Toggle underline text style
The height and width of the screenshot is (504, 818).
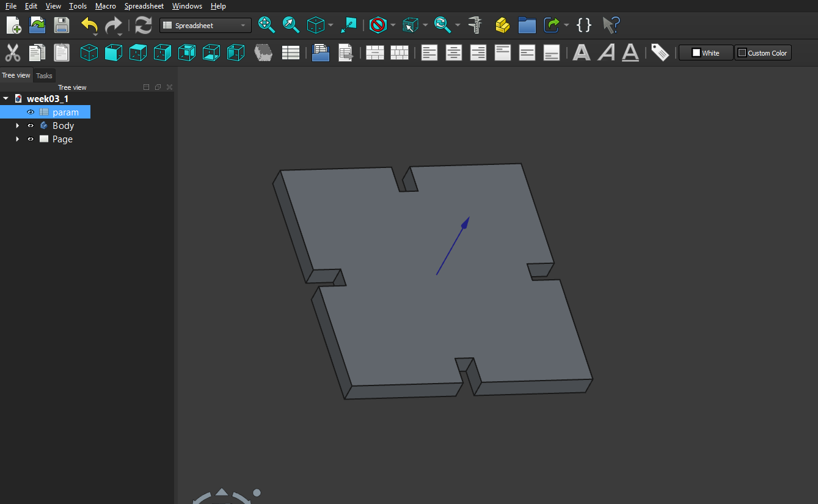pyautogui.click(x=630, y=53)
